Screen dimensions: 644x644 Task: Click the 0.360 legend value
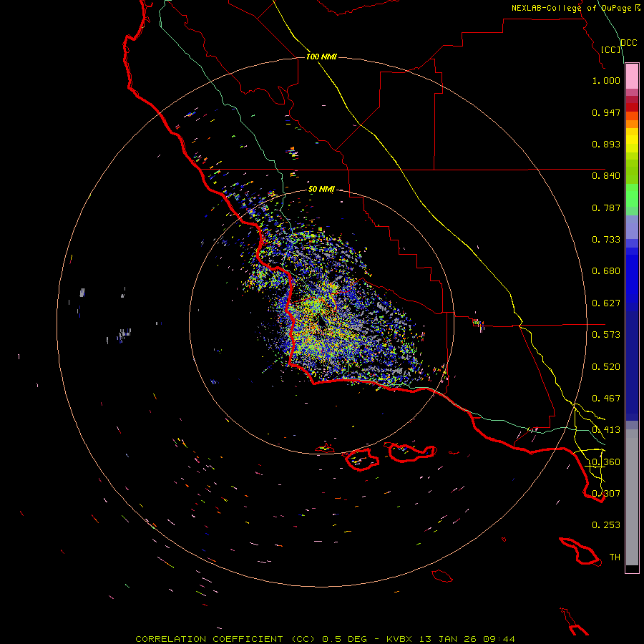click(x=606, y=462)
